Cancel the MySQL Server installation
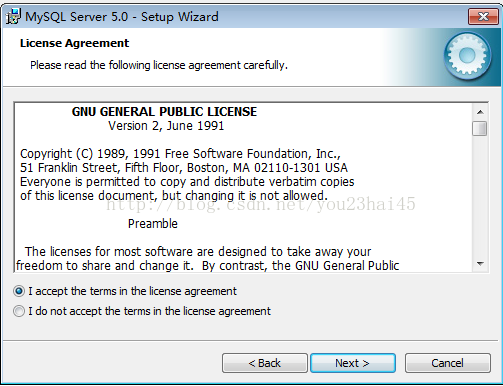Image resolution: width=503 pixels, height=386 pixels. (x=448, y=363)
